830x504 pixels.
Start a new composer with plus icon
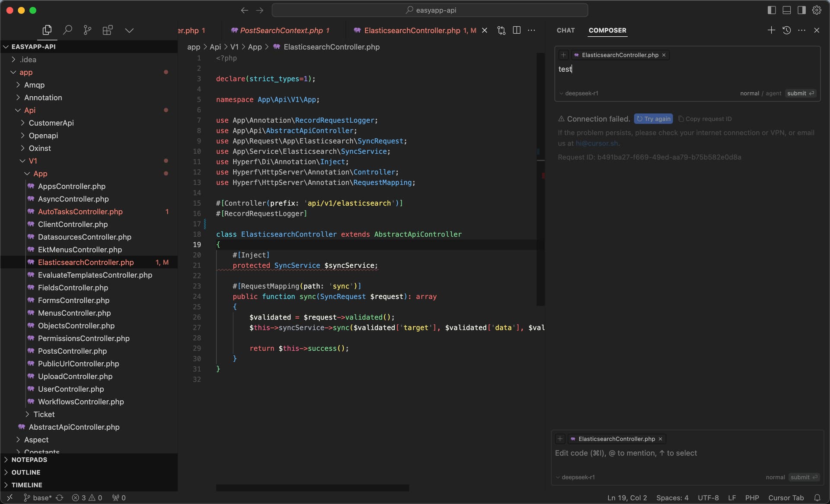pos(771,30)
